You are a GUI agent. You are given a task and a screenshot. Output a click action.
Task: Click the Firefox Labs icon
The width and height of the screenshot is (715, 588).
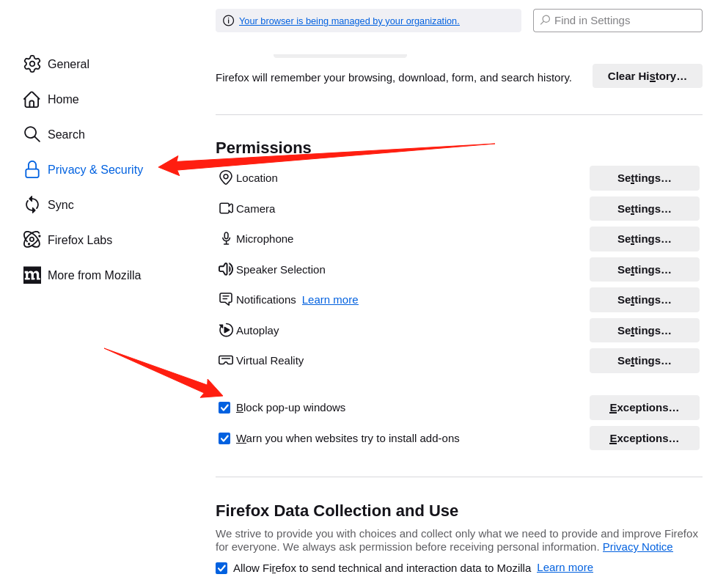(32, 240)
